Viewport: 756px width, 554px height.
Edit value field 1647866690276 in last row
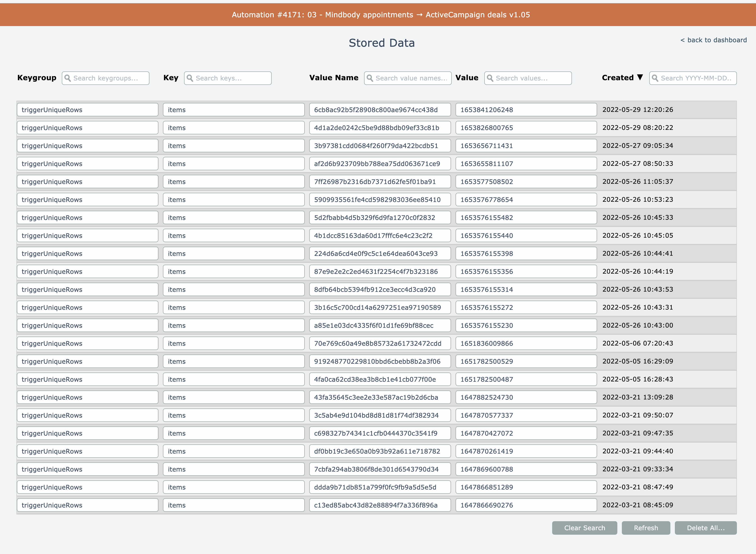pos(526,505)
